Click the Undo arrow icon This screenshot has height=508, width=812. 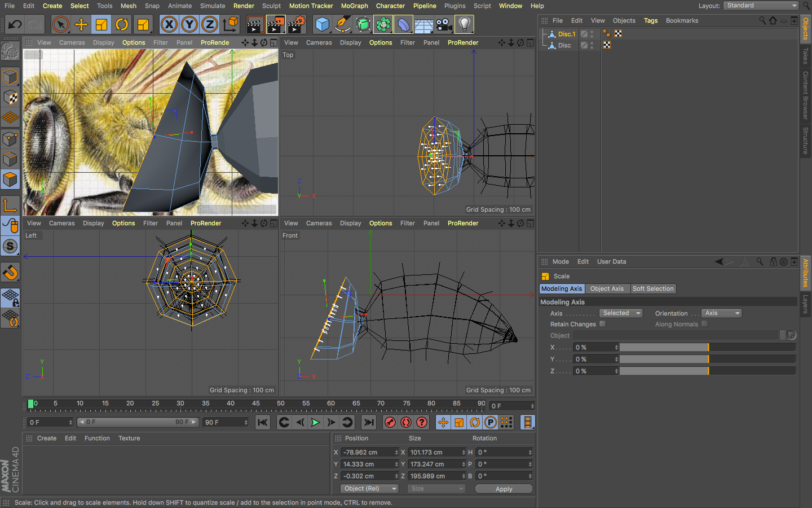tap(15, 24)
